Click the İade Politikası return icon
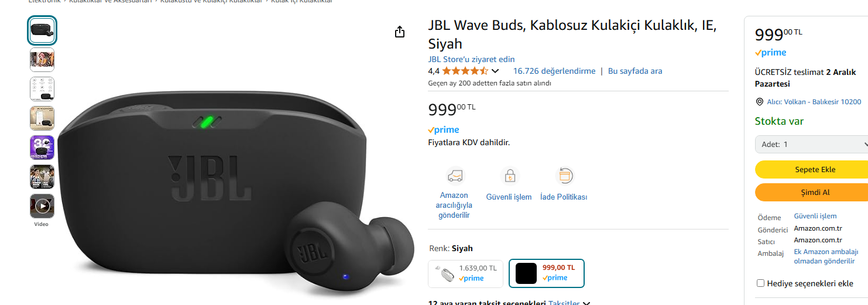The image size is (868, 305). [564, 176]
